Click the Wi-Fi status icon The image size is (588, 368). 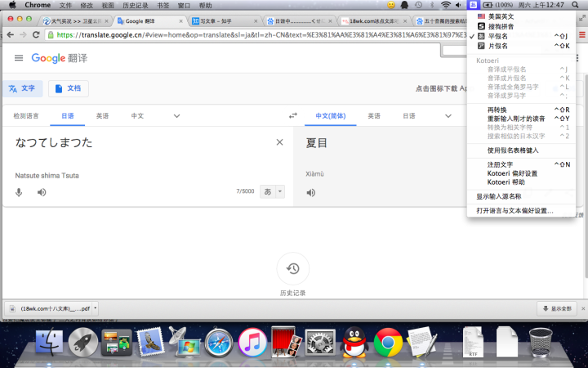446,5
